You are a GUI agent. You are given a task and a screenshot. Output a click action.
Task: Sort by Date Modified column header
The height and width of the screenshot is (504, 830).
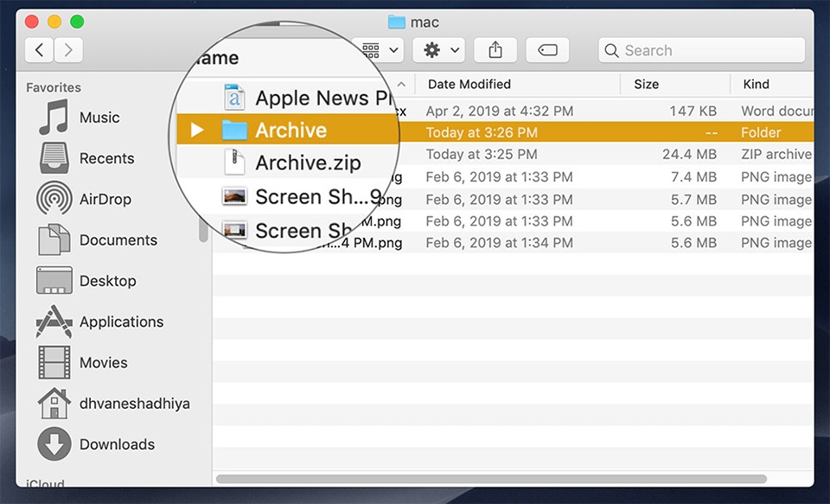click(469, 84)
